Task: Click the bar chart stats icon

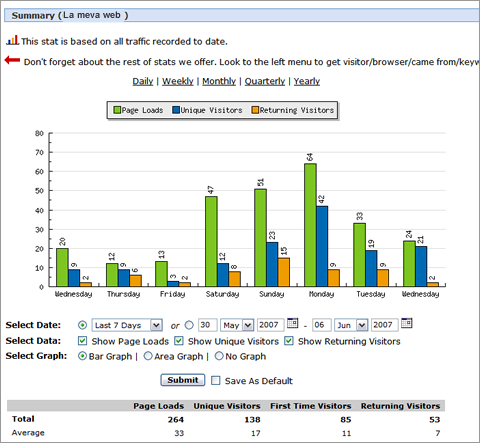Action: (x=12, y=41)
